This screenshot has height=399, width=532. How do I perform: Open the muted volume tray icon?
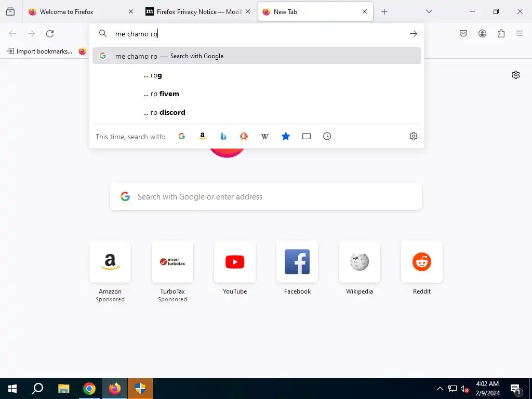tap(464, 389)
